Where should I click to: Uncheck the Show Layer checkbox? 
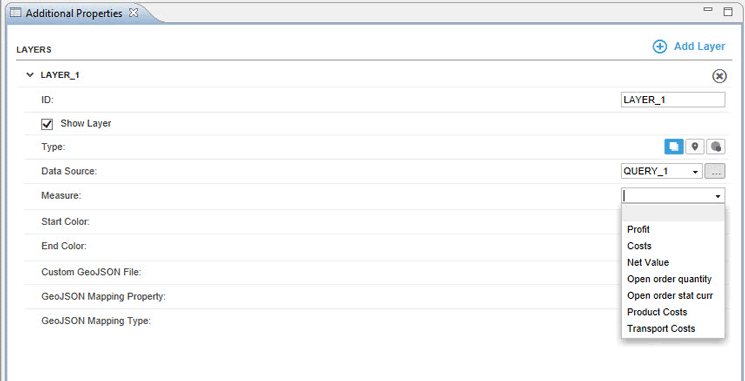pos(47,124)
